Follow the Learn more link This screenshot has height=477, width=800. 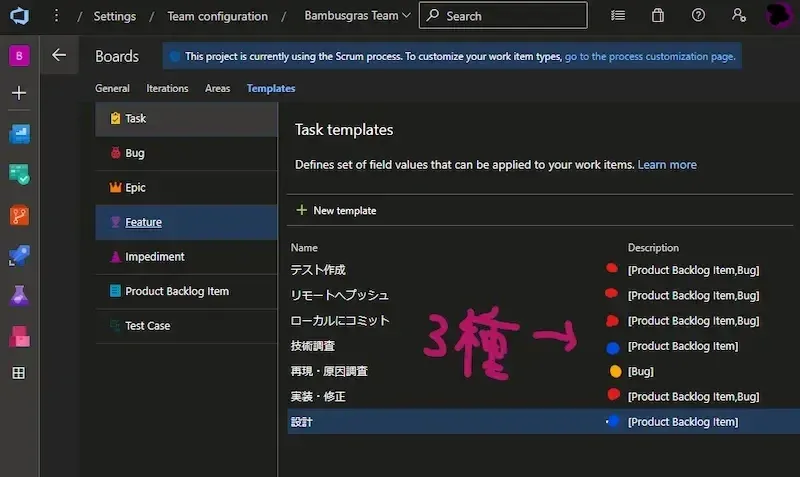tap(667, 164)
